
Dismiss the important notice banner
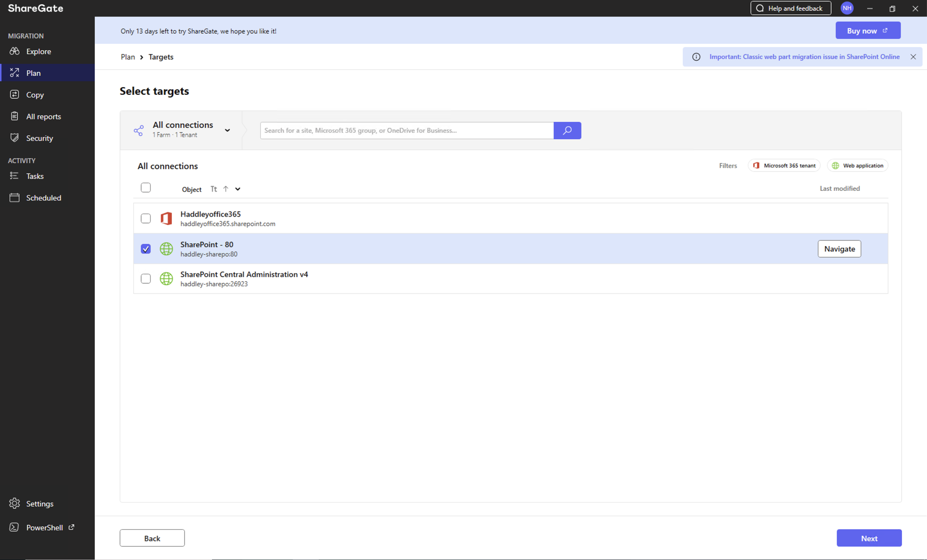pos(913,57)
